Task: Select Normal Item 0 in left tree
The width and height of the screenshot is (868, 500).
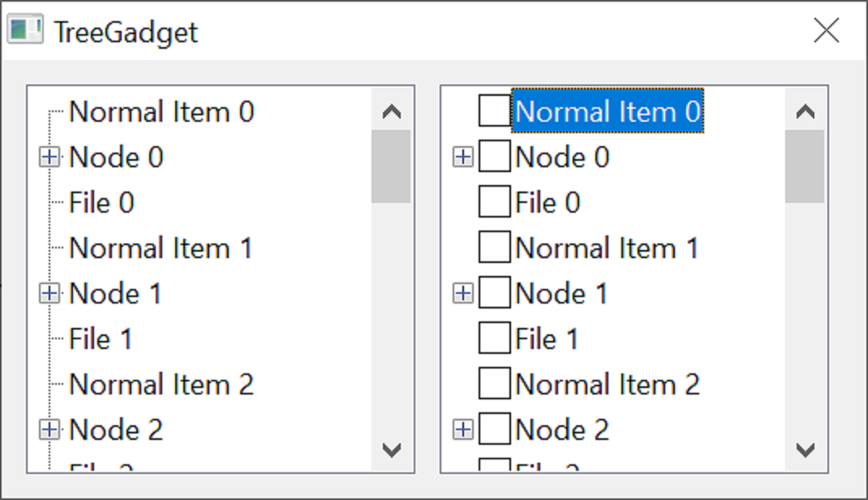Action: coord(161,112)
